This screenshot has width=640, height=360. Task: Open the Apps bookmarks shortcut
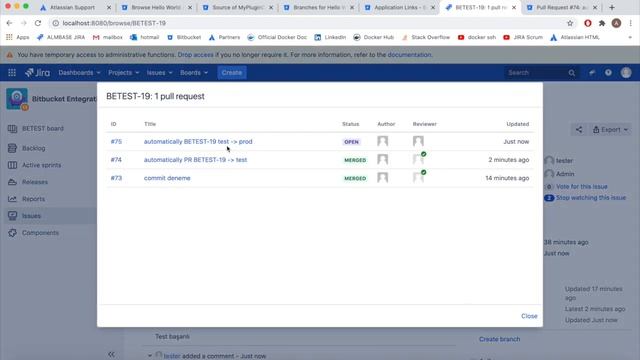point(18,37)
